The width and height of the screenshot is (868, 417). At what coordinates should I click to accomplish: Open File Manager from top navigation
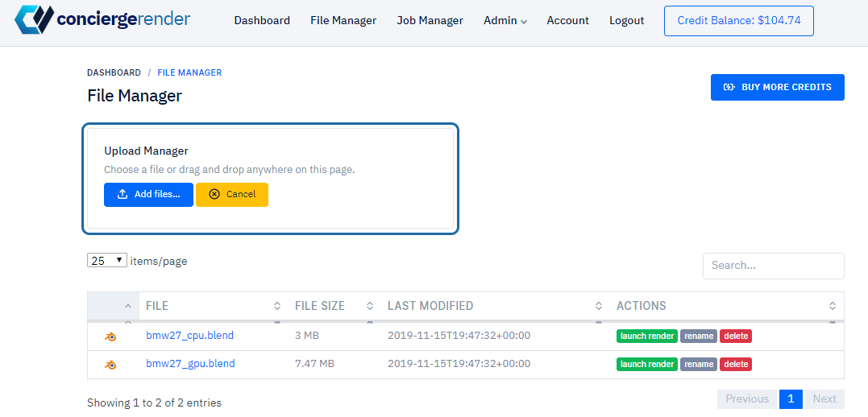coord(343,20)
